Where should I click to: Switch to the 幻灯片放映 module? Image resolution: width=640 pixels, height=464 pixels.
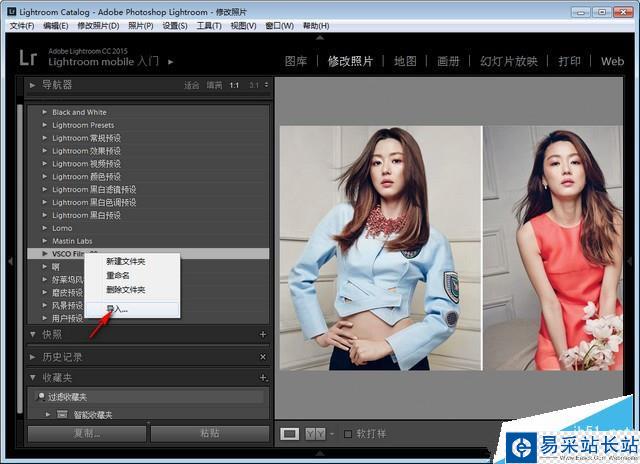click(x=509, y=61)
